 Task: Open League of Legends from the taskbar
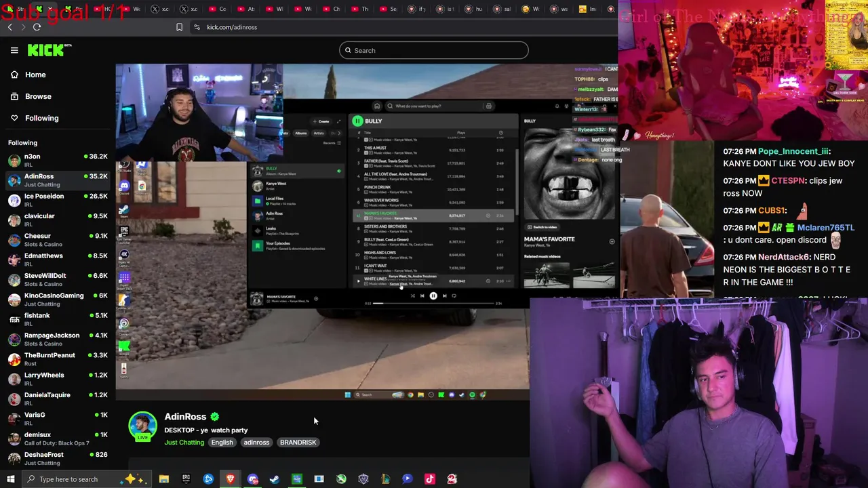[385, 479]
